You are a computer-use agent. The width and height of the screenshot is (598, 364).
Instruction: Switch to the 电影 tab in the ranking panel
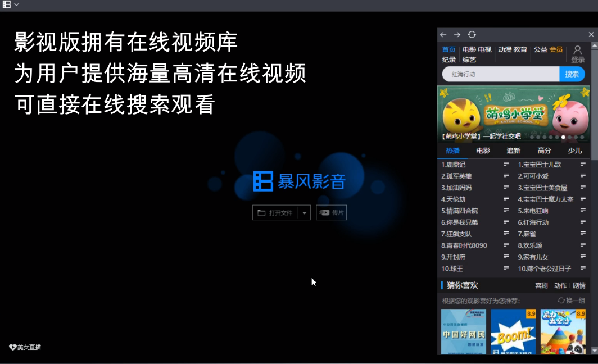pos(482,151)
